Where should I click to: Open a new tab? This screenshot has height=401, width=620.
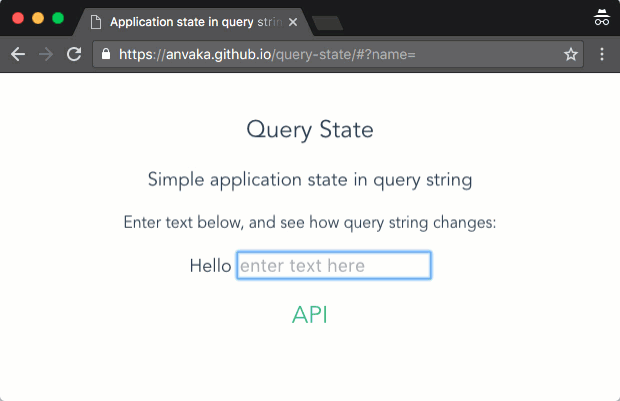click(x=327, y=22)
